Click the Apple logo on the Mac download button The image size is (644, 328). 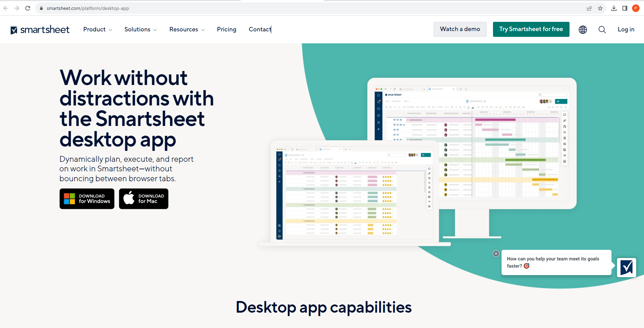point(129,199)
